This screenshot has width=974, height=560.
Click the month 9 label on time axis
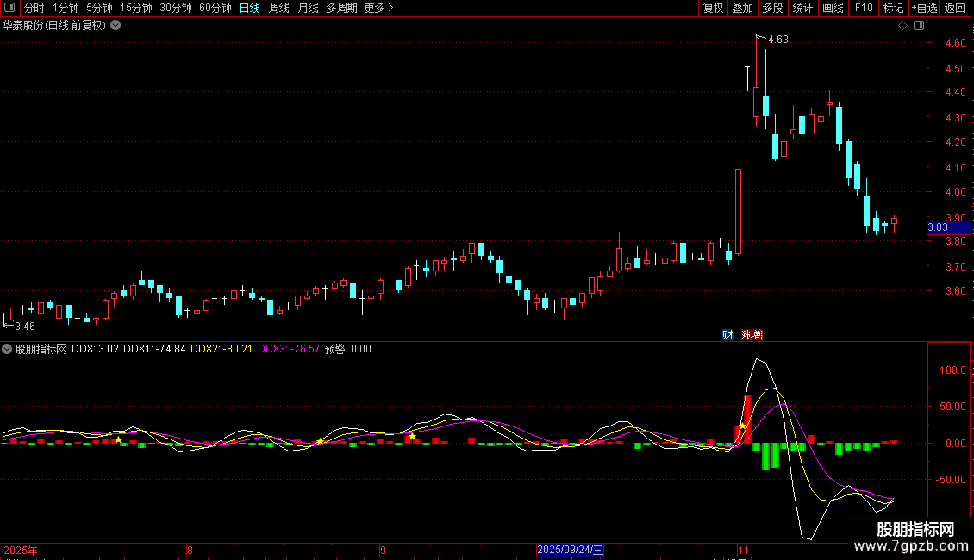(x=384, y=550)
